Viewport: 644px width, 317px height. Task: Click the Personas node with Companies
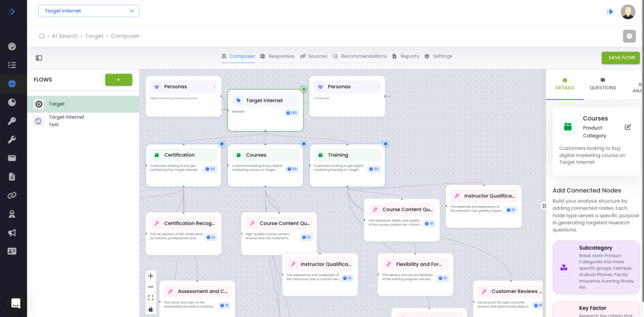[347, 96]
